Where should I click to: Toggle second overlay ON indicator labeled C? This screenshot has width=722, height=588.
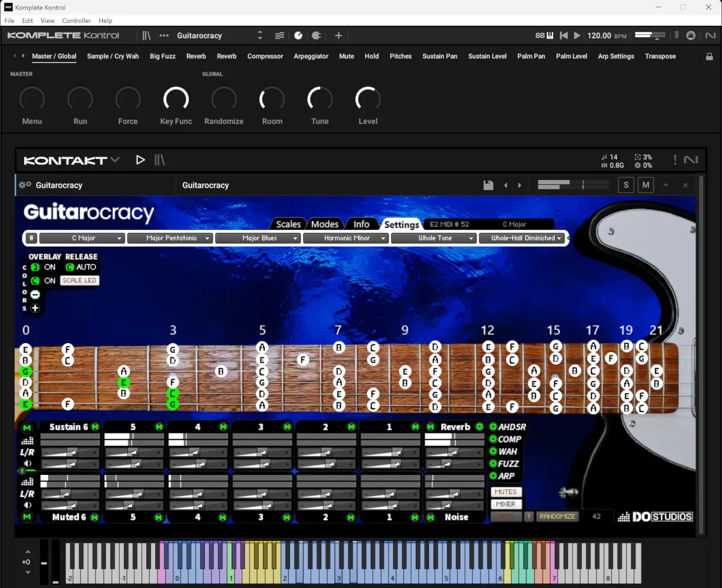pyautogui.click(x=35, y=281)
